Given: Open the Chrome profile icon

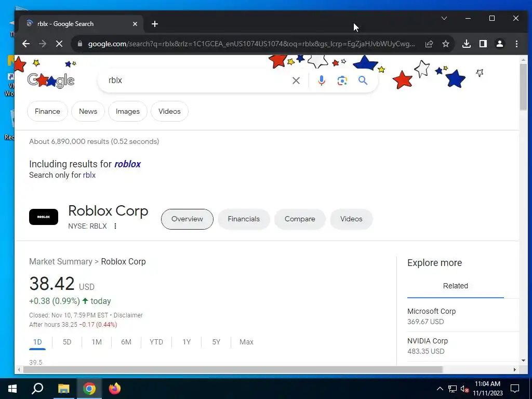Looking at the screenshot, I should pos(500,44).
